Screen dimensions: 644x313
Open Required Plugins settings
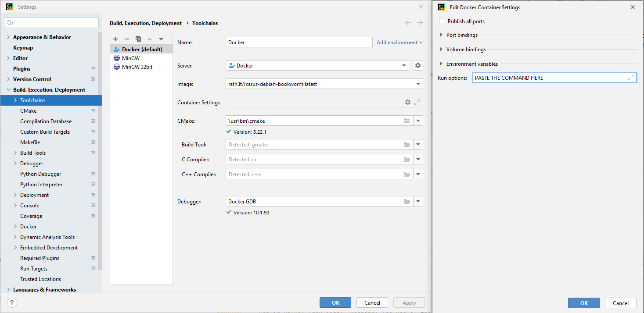40,258
